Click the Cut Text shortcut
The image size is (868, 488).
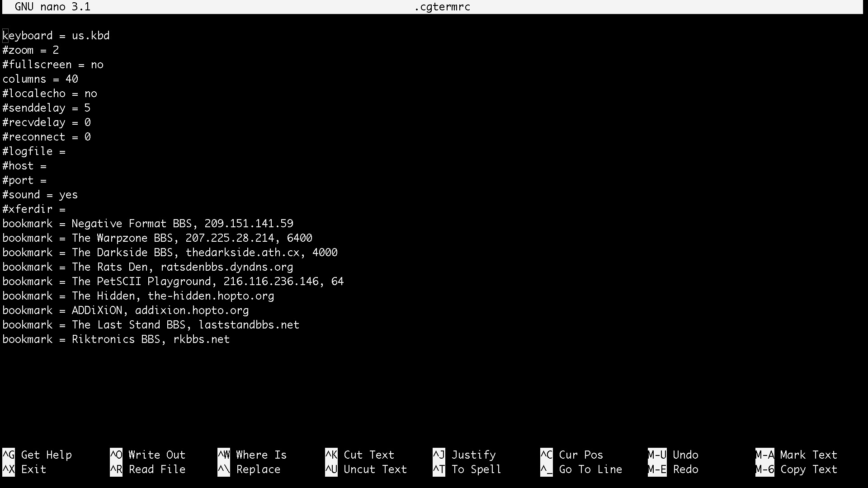[x=360, y=455]
